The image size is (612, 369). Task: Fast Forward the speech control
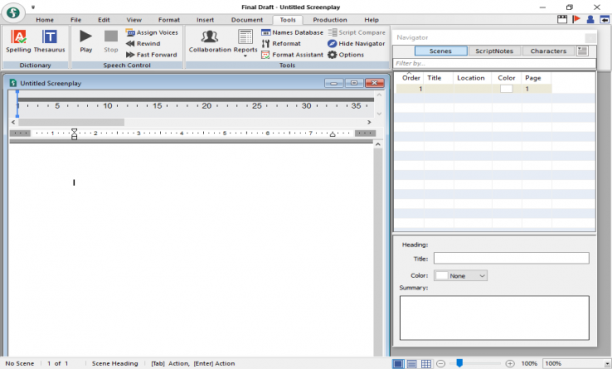click(x=151, y=55)
